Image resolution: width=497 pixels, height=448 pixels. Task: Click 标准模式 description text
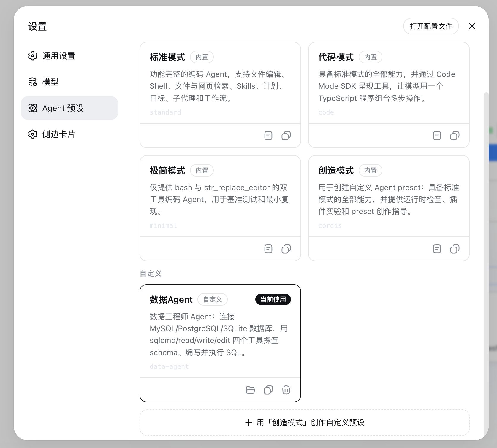[x=219, y=86]
